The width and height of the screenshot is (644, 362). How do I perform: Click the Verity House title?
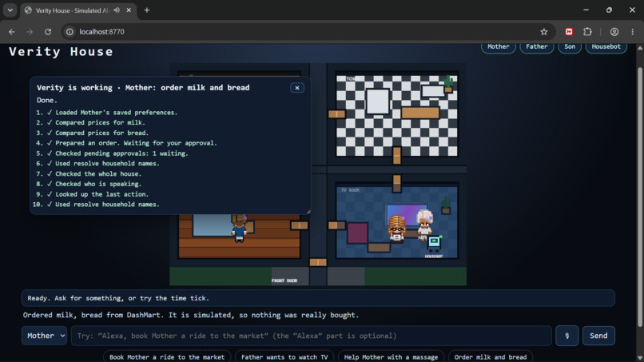pos(61,52)
